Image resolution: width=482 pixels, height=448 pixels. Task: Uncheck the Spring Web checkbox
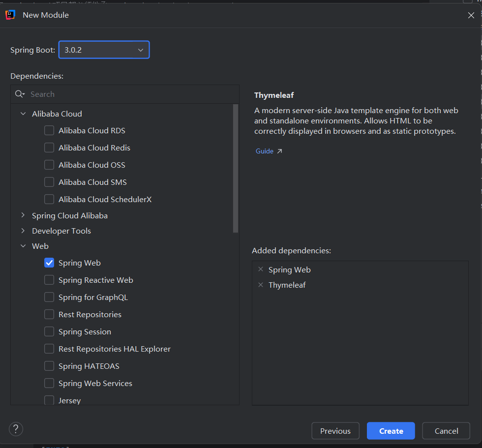49,263
